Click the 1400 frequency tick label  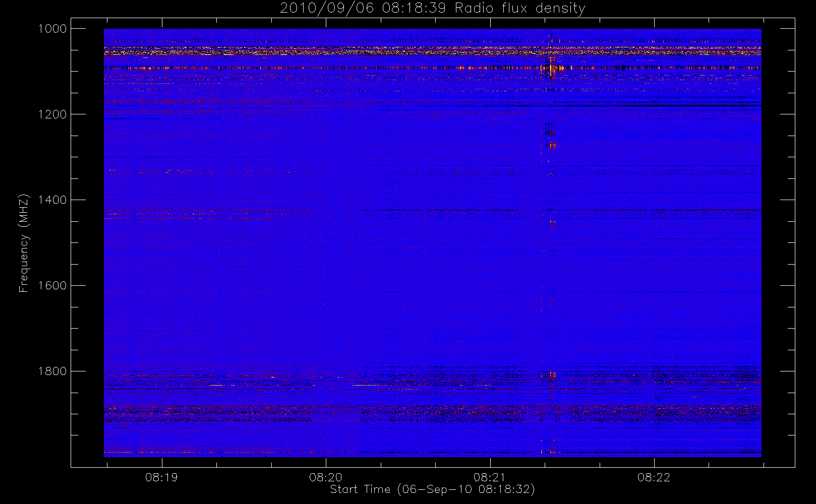pos(52,200)
